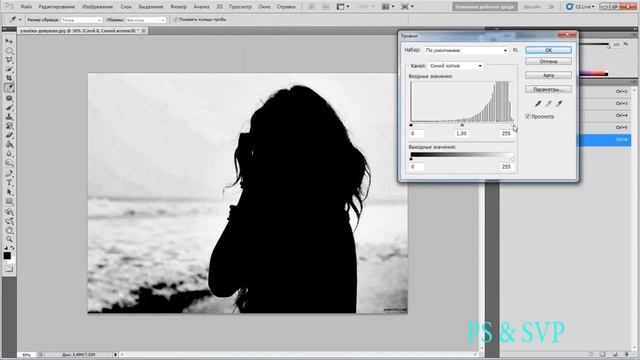Open Mini Bridge from the application bar
640x360 pixels.
pos(326,7)
